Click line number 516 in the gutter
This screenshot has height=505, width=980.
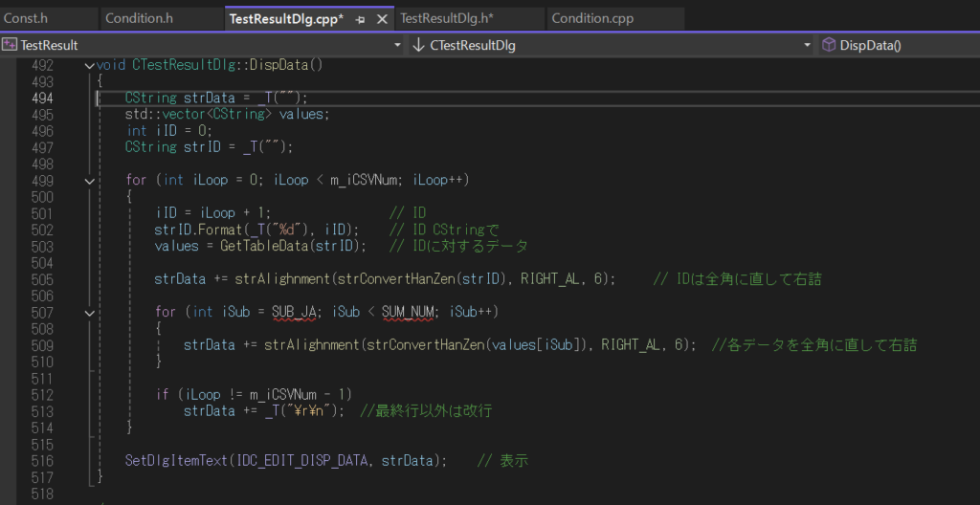tap(41, 460)
